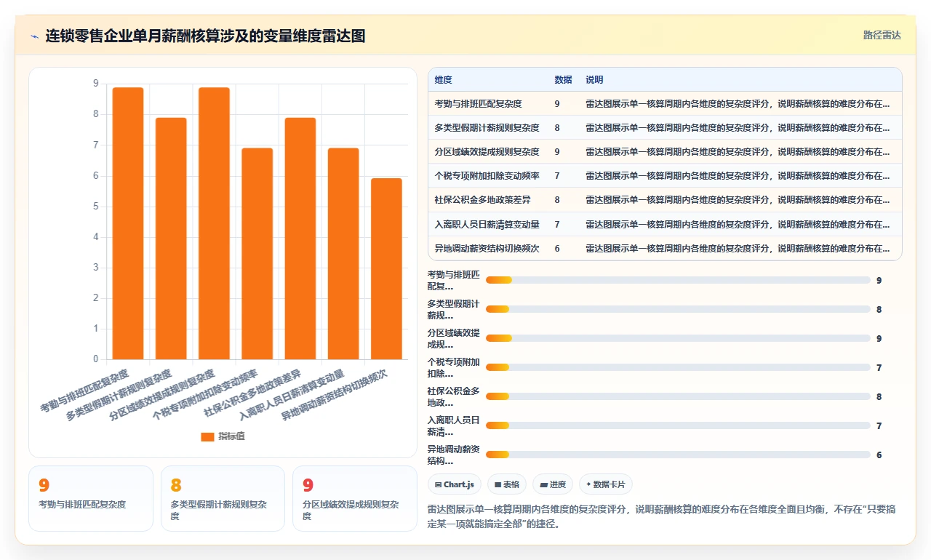Open the 考勤与排班匹配复杂度 data card
The width and height of the screenshot is (931, 560).
[91, 498]
